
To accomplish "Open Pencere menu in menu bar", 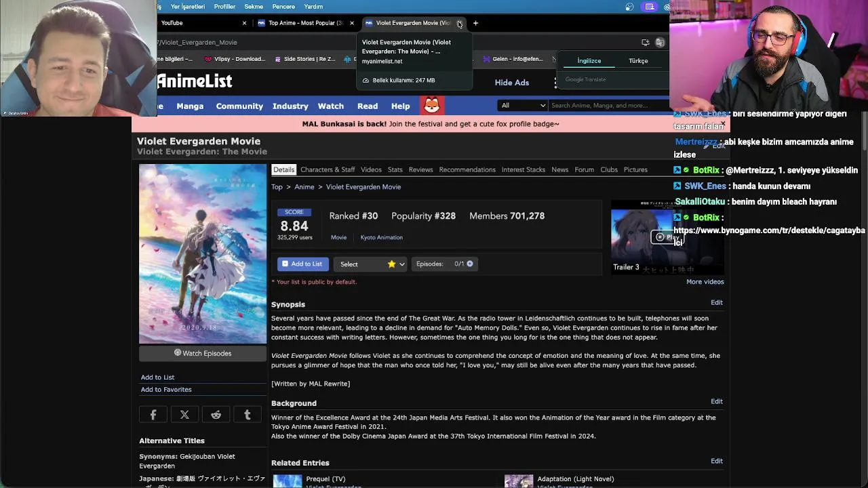I will coord(283,7).
